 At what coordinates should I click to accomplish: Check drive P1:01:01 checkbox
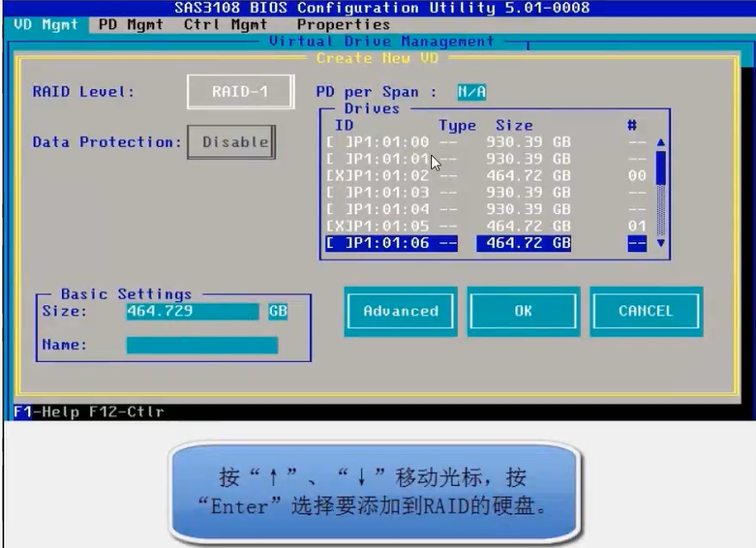click(x=340, y=159)
